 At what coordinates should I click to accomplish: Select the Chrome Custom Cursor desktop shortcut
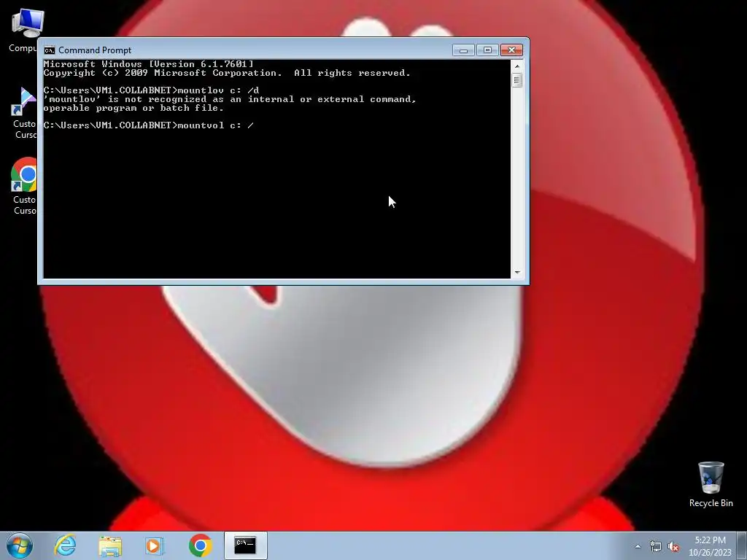pos(24,186)
